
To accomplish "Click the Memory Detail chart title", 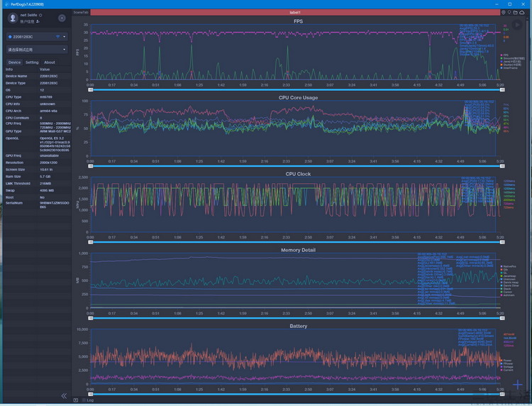I will (298, 250).
